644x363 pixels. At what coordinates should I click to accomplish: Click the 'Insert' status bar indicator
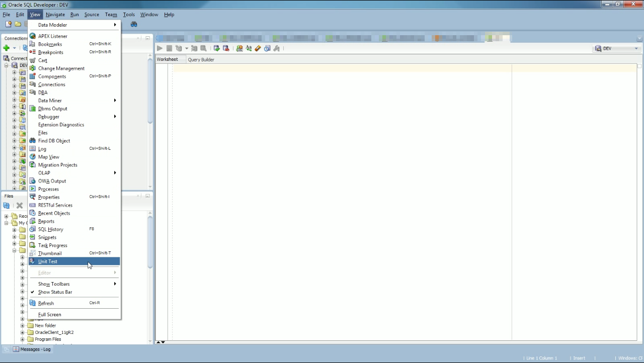(579, 358)
